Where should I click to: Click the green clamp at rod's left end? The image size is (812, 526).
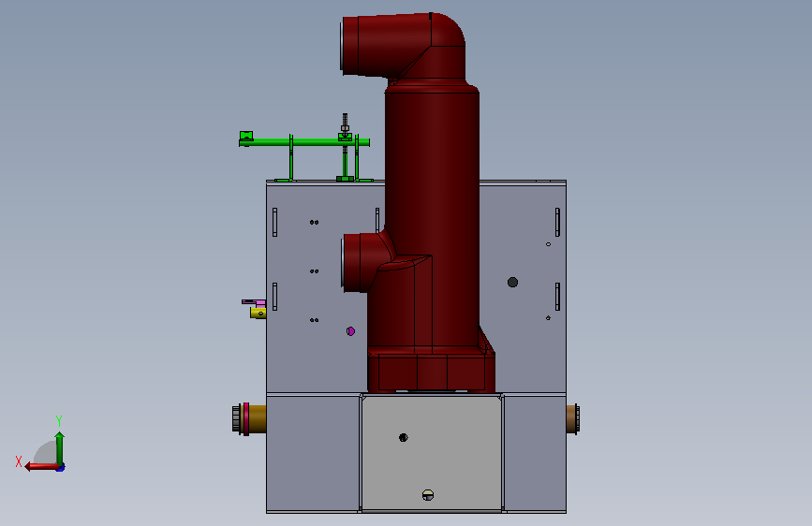point(246,136)
